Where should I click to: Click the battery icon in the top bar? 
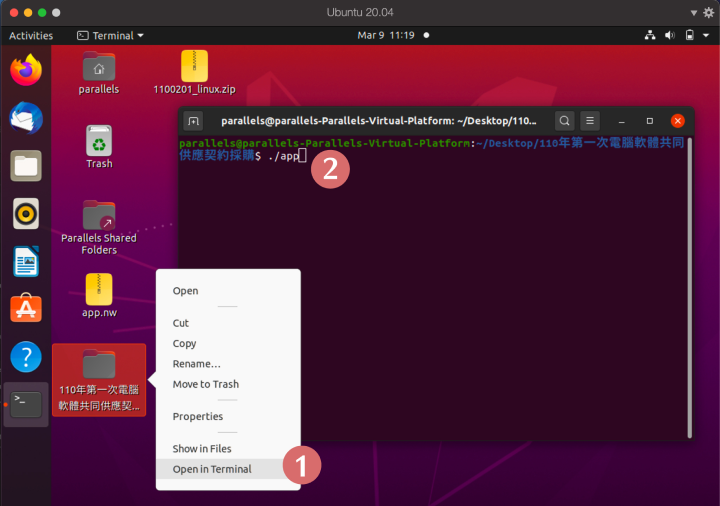pyautogui.click(x=690, y=35)
